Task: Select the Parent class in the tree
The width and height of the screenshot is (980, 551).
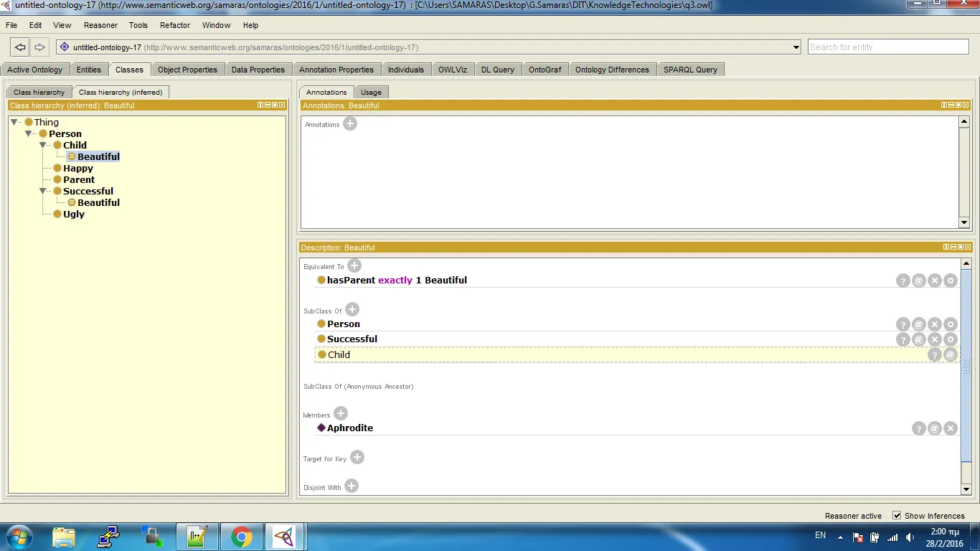Action: 79,179
